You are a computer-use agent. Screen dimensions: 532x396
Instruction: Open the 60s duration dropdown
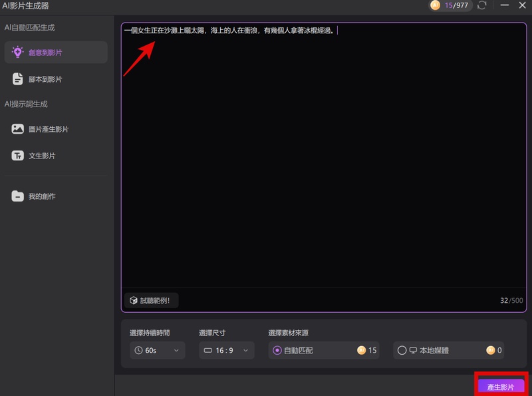click(157, 351)
